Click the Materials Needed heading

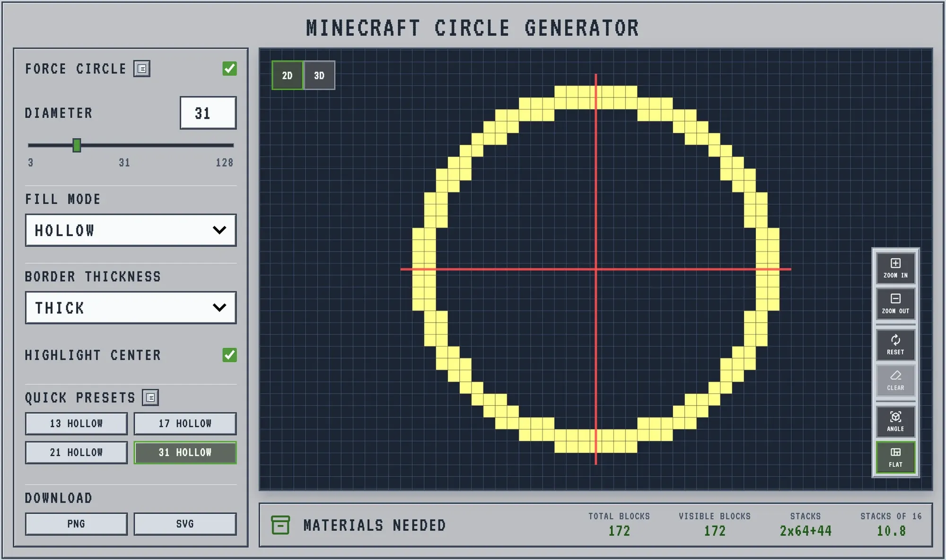[375, 525]
